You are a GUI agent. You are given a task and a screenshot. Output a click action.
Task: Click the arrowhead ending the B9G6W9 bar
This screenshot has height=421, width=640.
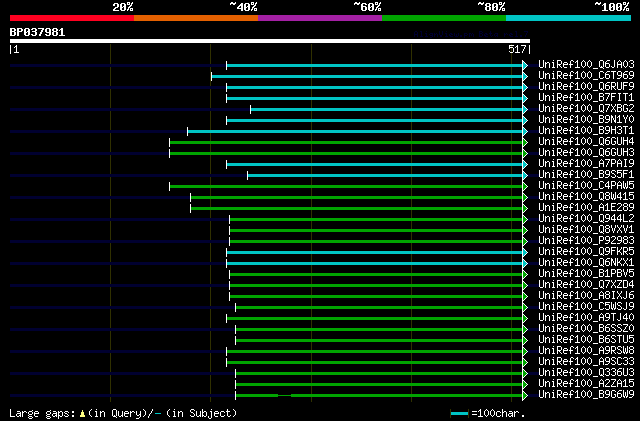click(525, 395)
